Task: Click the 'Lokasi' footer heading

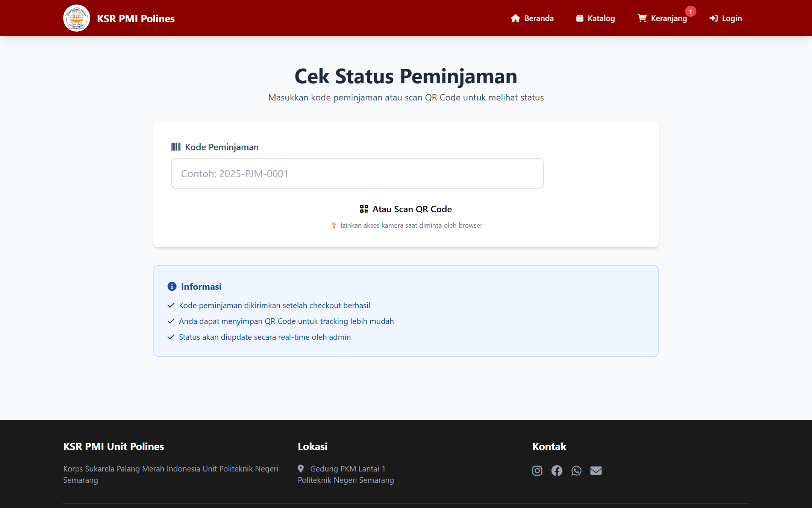Action: click(x=313, y=446)
